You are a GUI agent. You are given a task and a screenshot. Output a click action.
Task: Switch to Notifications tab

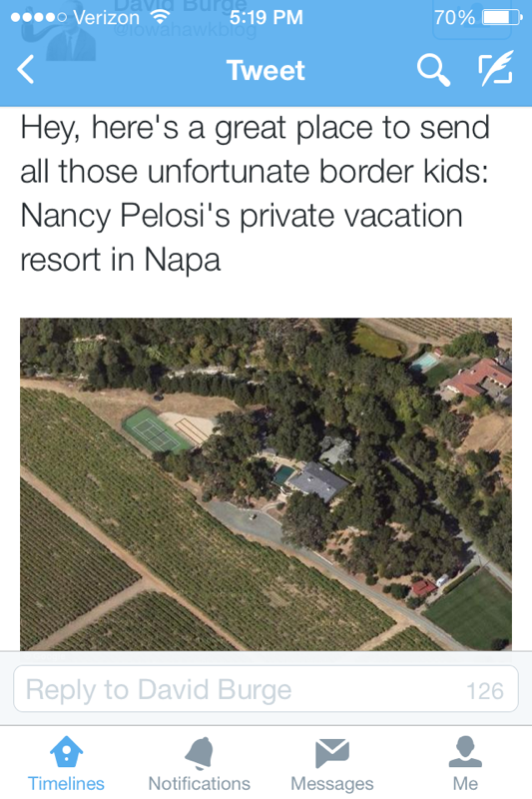coord(199,763)
